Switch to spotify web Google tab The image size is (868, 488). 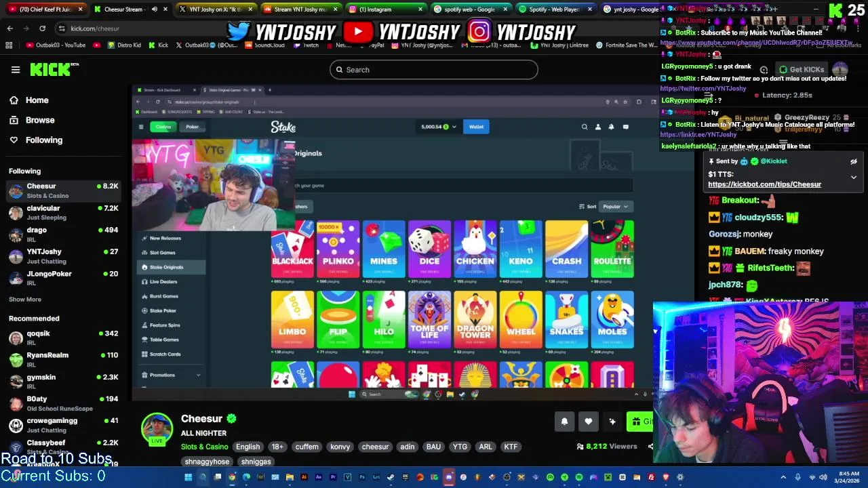(x=469, y=9)
